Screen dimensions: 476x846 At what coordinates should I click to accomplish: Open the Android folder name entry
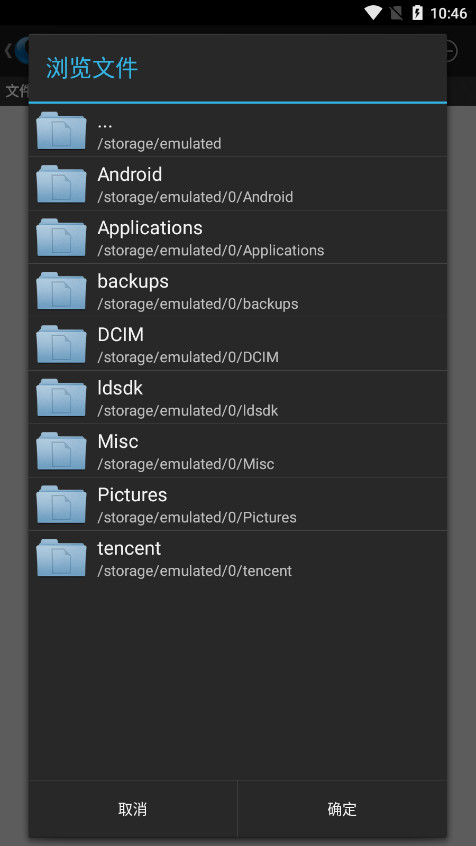coord(130,174)
